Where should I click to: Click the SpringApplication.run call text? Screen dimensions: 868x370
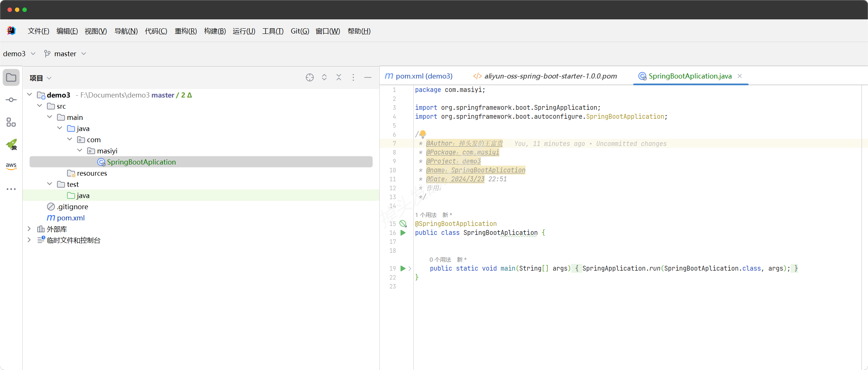pyautogui.click(x=622, y=268)
